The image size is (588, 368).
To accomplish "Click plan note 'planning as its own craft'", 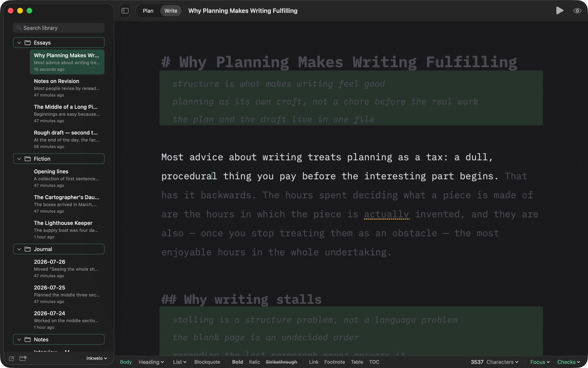I will [x=325, y=101].
